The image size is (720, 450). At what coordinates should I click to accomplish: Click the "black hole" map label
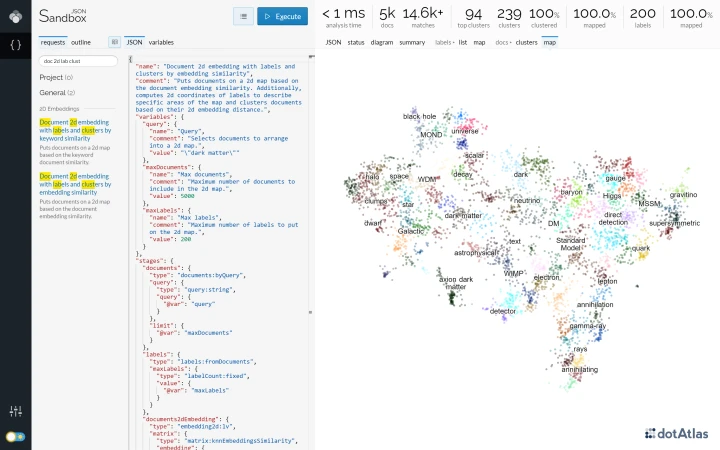click(x=419, y=117)
